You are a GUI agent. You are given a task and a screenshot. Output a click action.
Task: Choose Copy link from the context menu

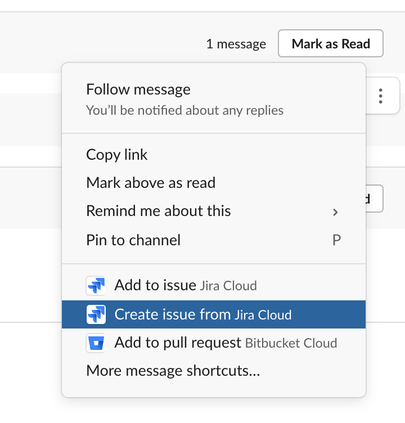214,155
